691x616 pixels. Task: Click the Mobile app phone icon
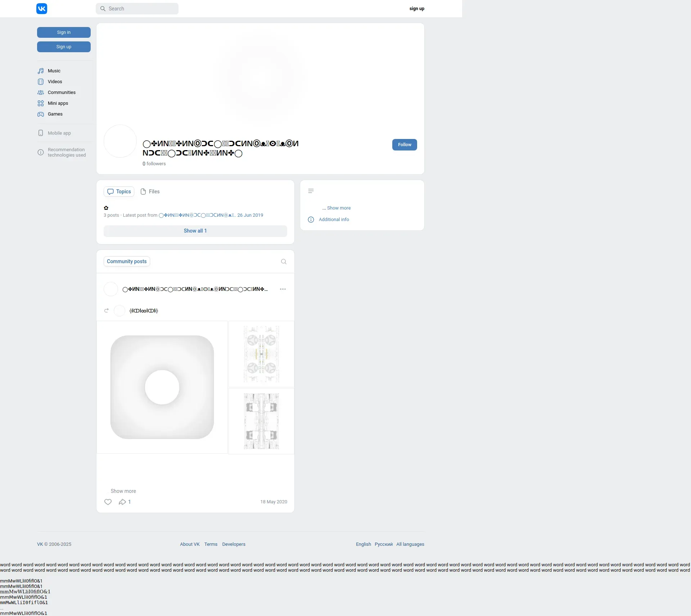tap(41, 133)
